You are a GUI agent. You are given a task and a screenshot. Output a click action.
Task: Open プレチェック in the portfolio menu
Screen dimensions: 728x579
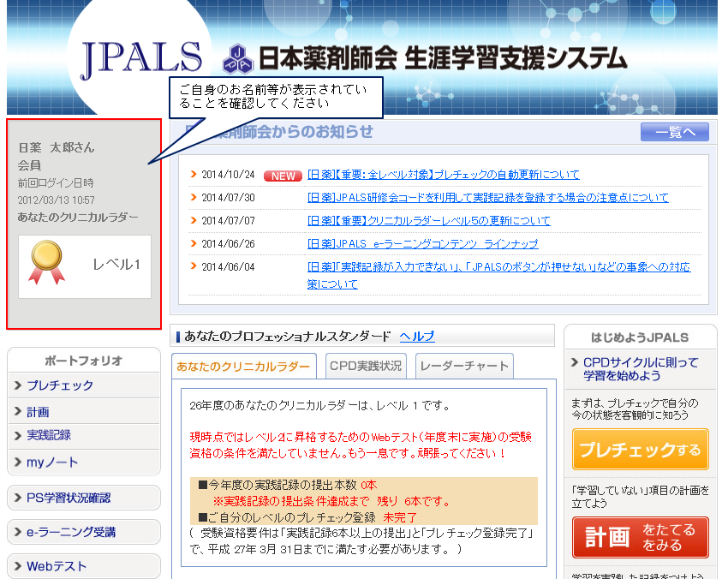coord(84,385)
